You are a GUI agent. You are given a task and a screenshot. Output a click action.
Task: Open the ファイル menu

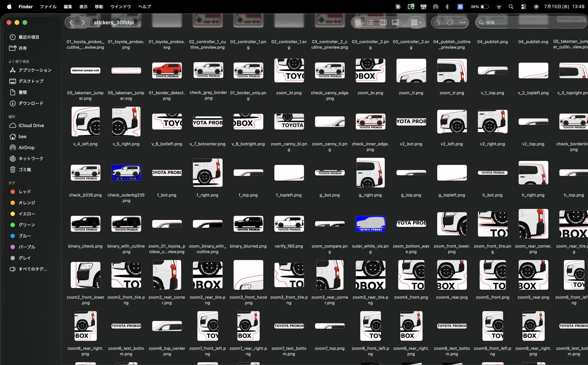pyautogui.click(x=48, y=7)
